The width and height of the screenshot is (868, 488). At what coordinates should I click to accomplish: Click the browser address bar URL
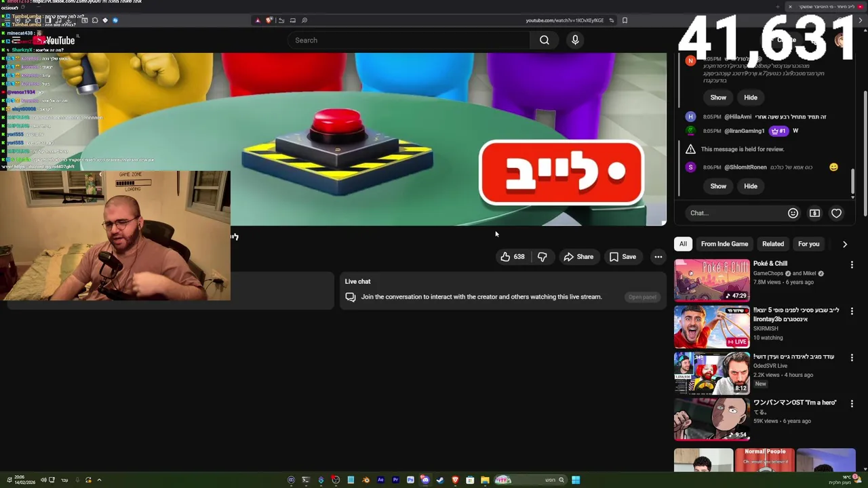click(x=564, y=20)
